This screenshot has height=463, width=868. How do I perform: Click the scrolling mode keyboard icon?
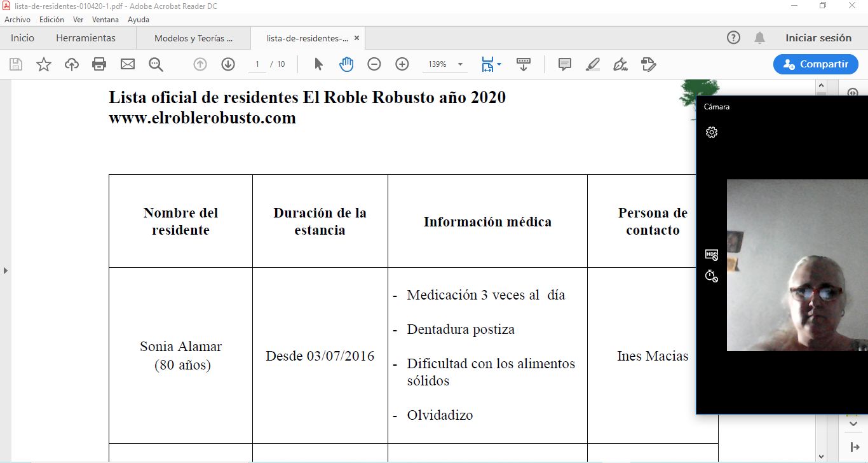click(524, 64)
